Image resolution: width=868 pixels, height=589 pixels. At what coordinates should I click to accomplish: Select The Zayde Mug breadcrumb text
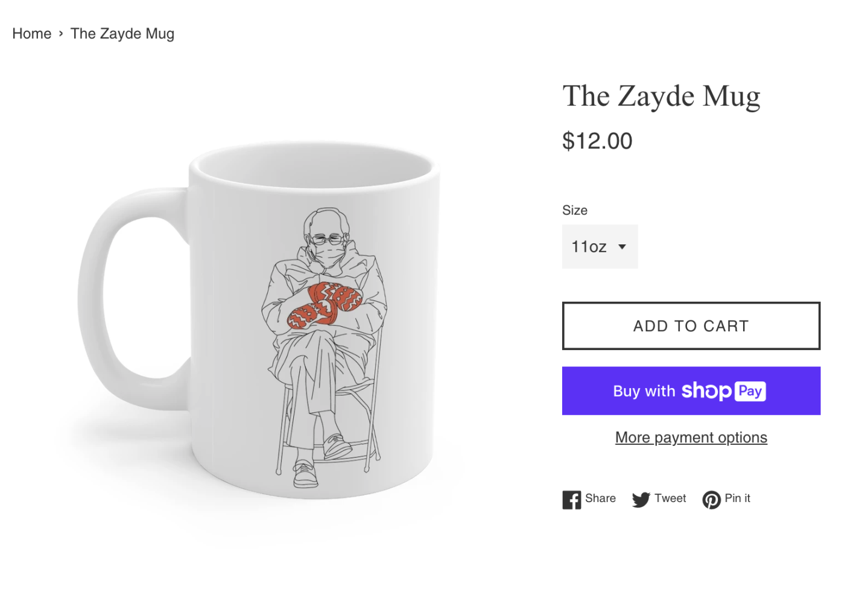tap(122, 34)
